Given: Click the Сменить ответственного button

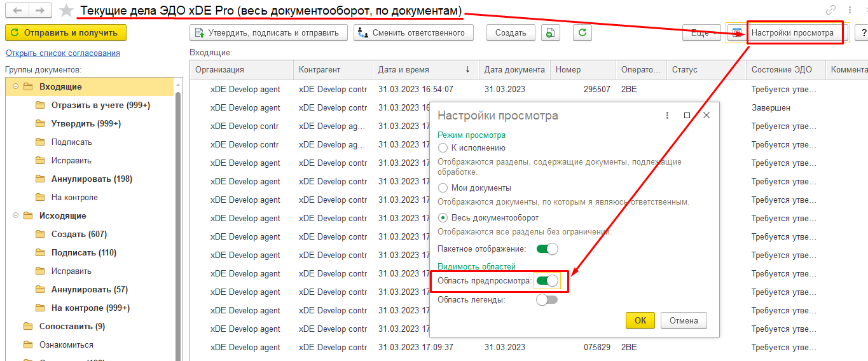Looking at the screenshot, I should (x=413, y=33).
